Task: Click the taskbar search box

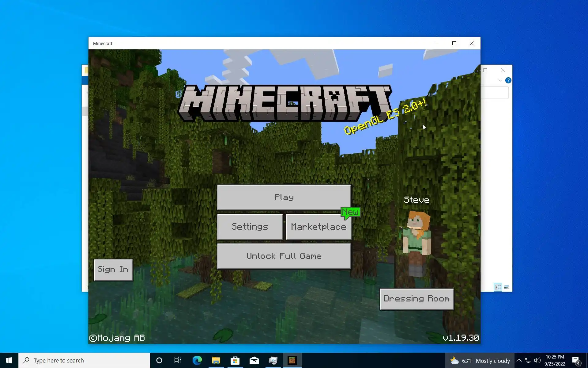Action: (x=84, y=360)
